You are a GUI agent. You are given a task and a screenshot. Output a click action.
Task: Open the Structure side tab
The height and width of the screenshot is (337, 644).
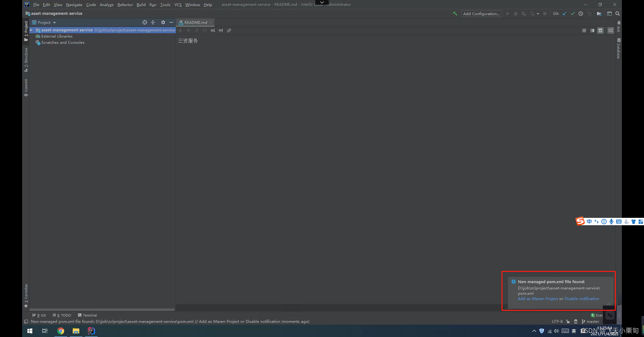(26, 60)
